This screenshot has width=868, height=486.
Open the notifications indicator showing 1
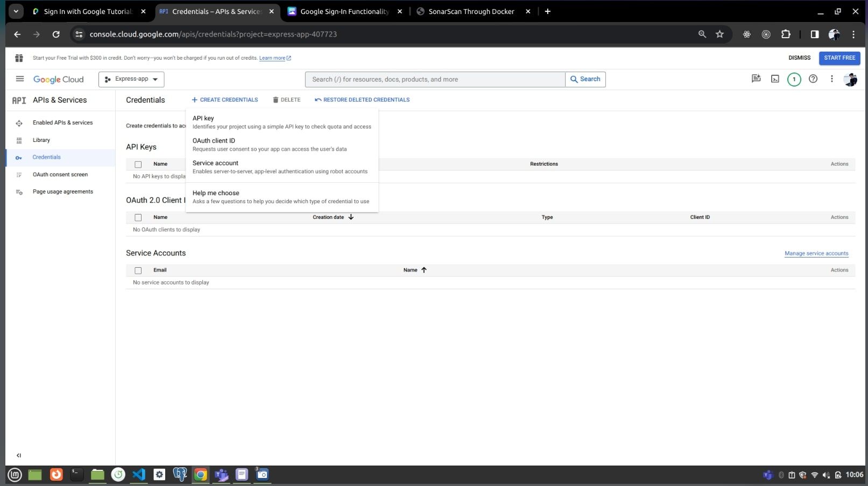pos(794,80)
